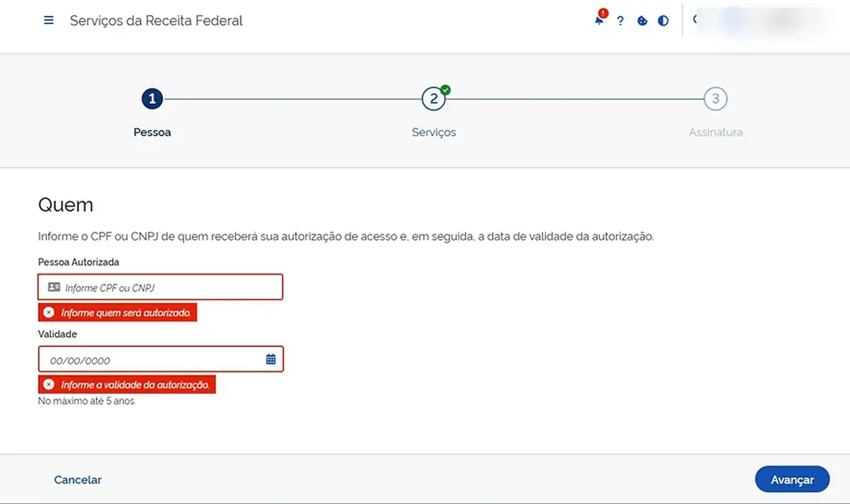850x504 pixels.
Task: Click the 'Serviços da Receita Federal' title
Action: (x=156, y=21)
